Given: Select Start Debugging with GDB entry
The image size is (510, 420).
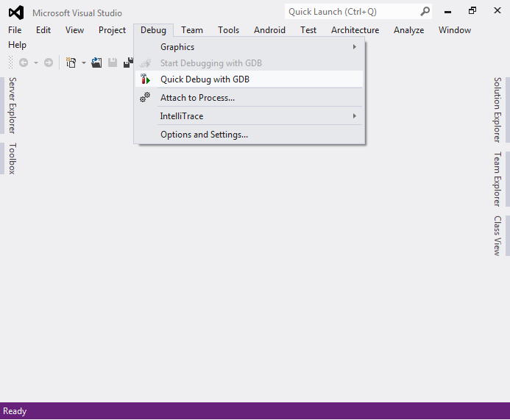Looking at the screenshot, I should [249, 63].
